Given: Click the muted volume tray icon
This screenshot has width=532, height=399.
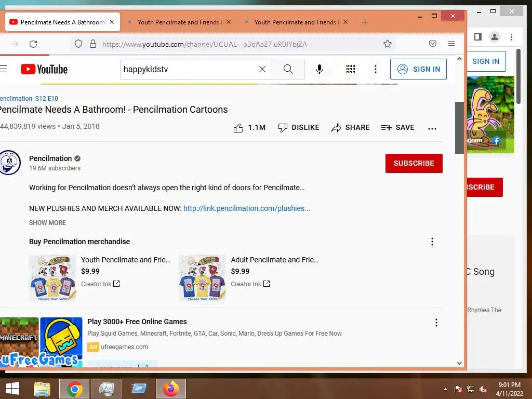Looking at the screenshot, I should click(x=483, y=389).
